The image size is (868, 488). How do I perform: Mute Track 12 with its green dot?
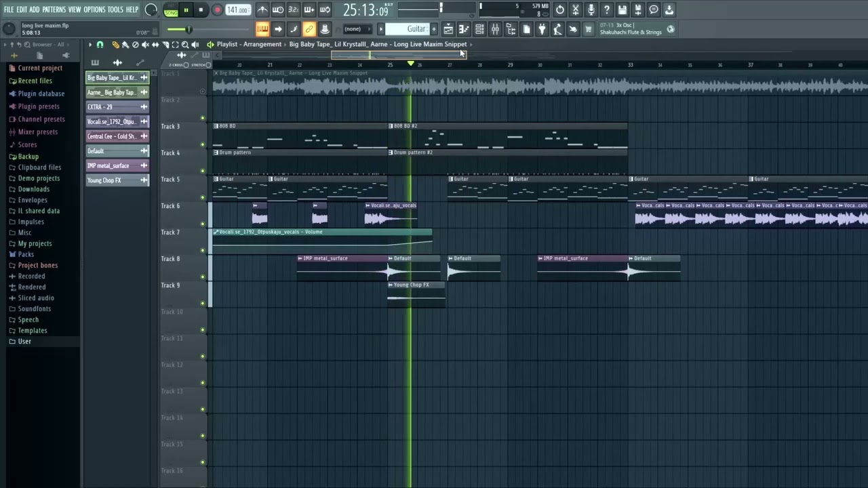pyautogui.click(x=202, y=383)
